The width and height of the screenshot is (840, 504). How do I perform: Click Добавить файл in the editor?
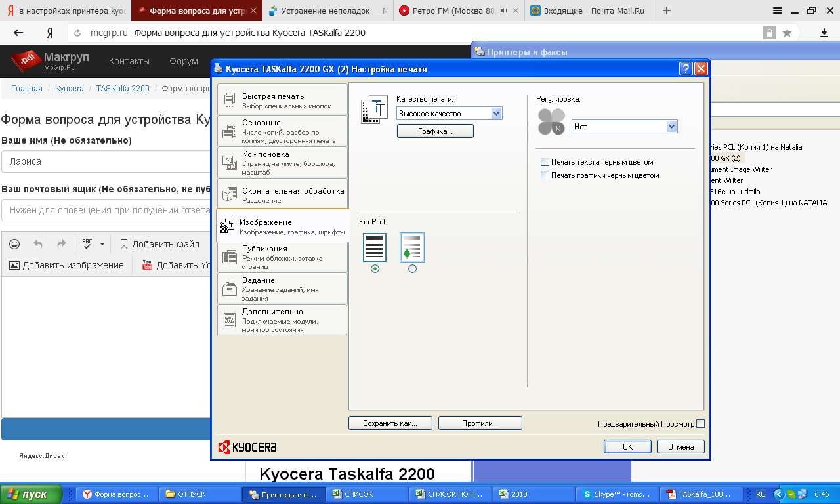tap(159, 244)
